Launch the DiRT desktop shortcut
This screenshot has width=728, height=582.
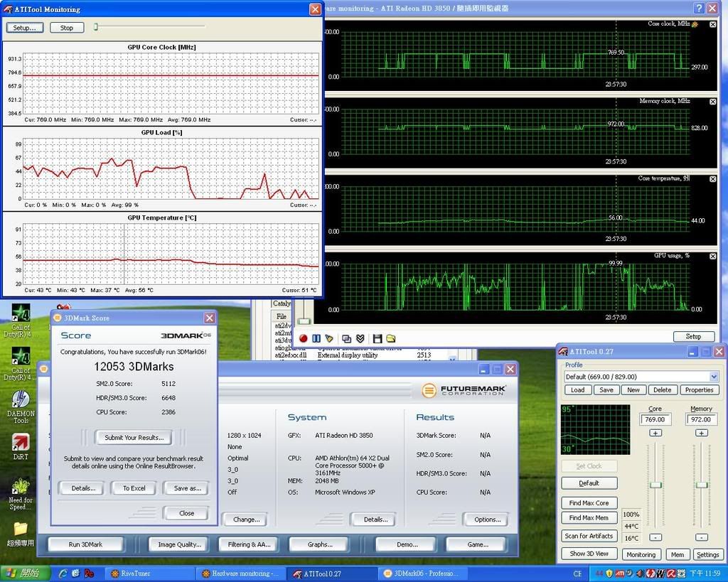point(21,446)
